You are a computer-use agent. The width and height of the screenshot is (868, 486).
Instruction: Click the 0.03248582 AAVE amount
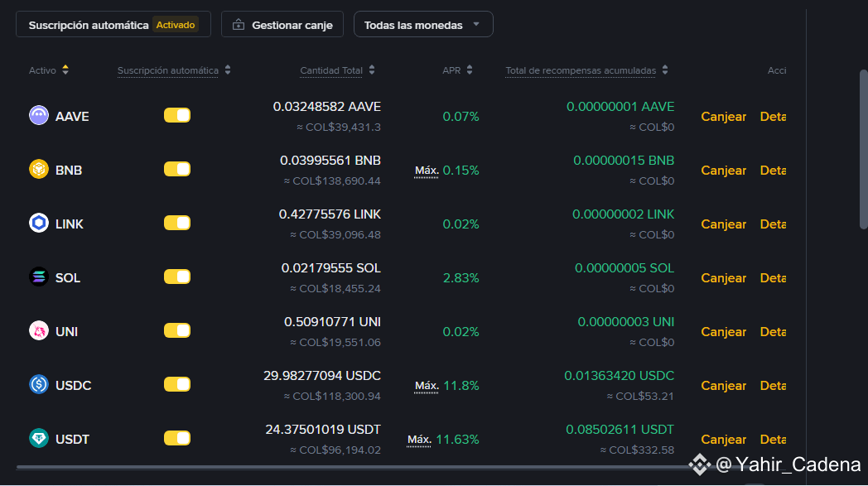pos(326,106)
